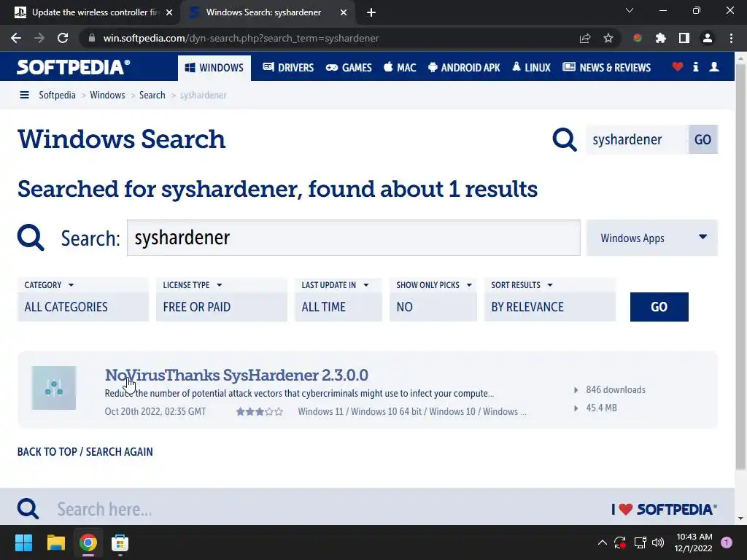This screenshot has height=560, width=747.
Task: Expand the Show Only Picks filter
Action: [433, 300]
